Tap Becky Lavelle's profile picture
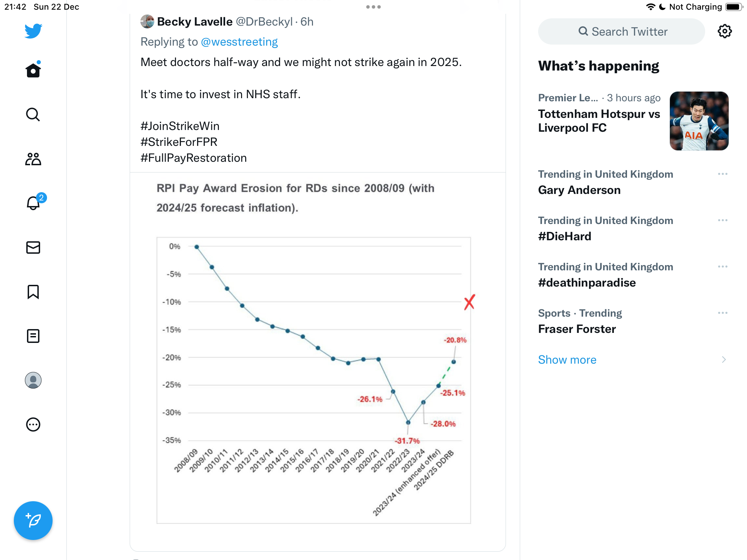This screenshot has width=747, height=560. click(147, 21)
